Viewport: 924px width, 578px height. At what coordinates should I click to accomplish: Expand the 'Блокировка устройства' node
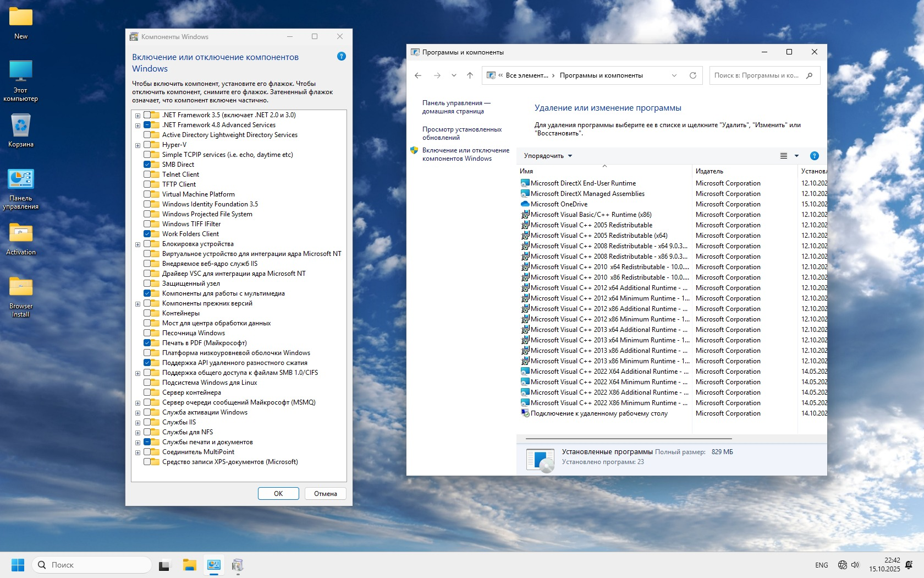(x=137, y=244)
